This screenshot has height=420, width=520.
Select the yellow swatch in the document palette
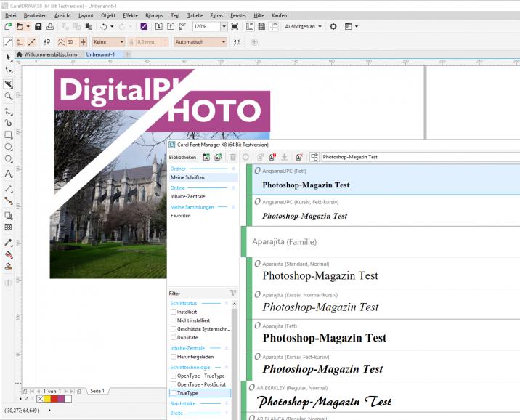47,399
